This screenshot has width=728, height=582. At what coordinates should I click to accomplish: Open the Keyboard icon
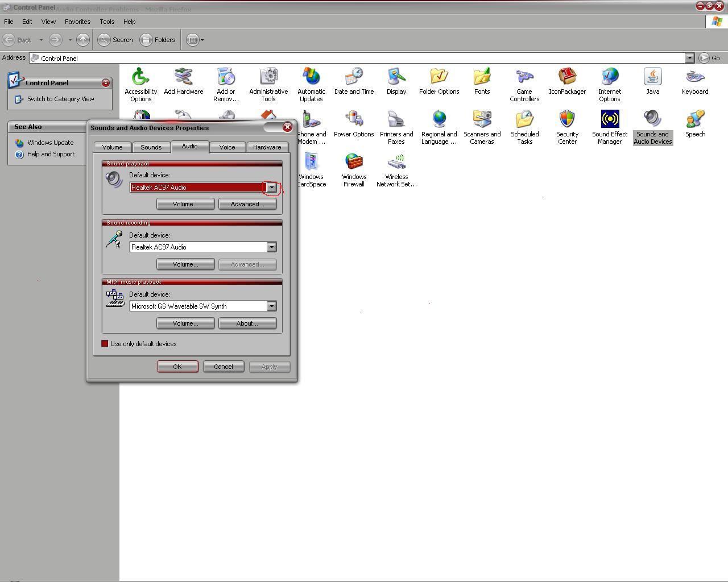tap(695, 81)
